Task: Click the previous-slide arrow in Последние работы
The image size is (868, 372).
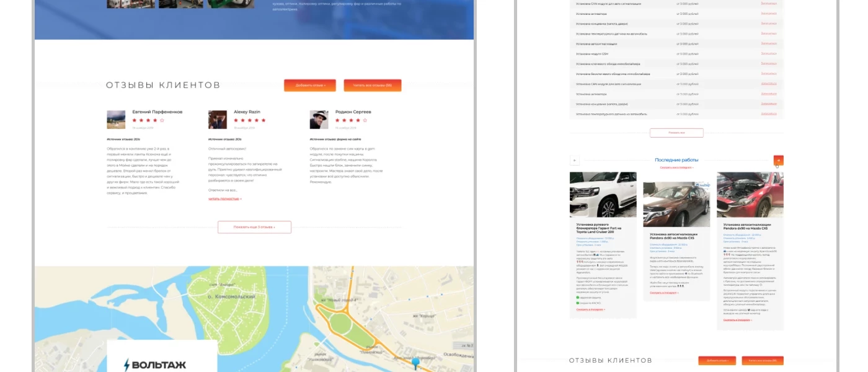Action: tap(575, 161)
